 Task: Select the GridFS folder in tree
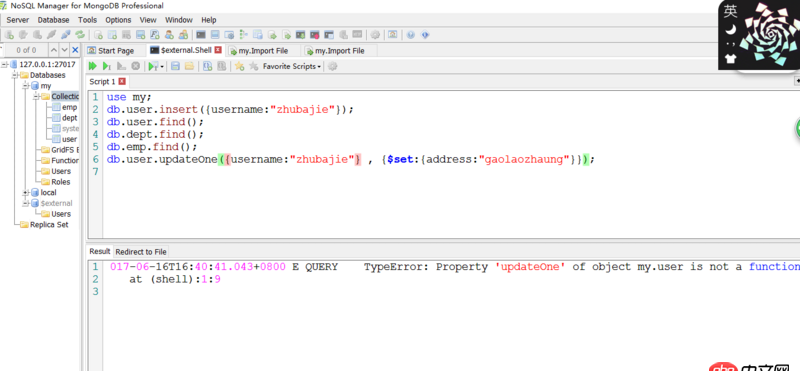tap(65, 150)
